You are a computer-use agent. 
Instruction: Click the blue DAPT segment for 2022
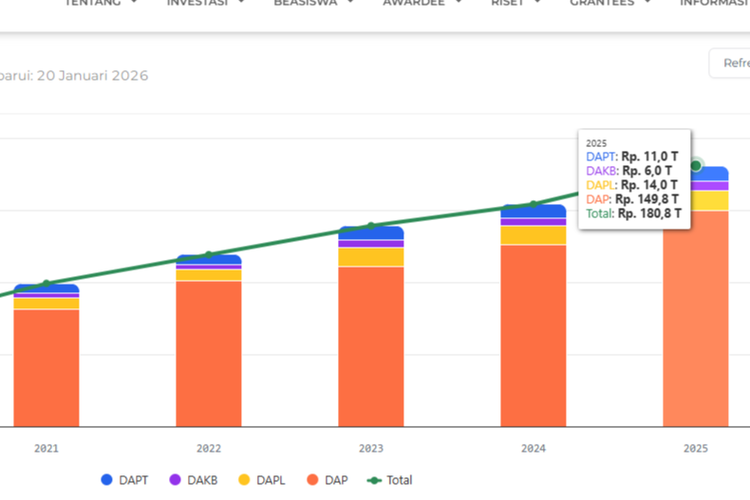208,260
